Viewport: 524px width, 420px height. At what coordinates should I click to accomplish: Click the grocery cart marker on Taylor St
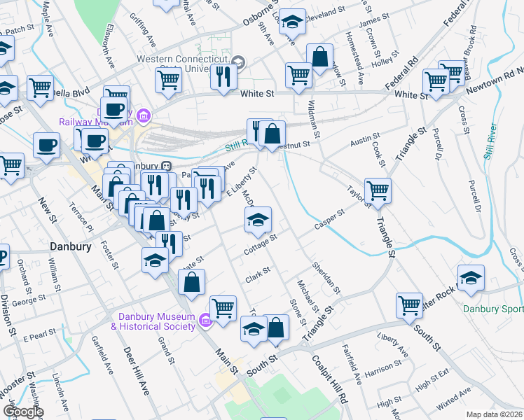coord(378,192)
